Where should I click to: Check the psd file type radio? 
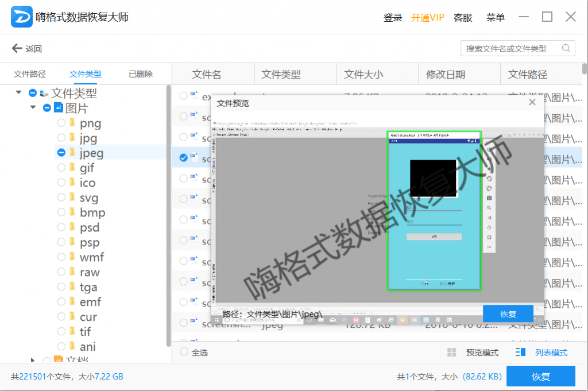point(61,227)
